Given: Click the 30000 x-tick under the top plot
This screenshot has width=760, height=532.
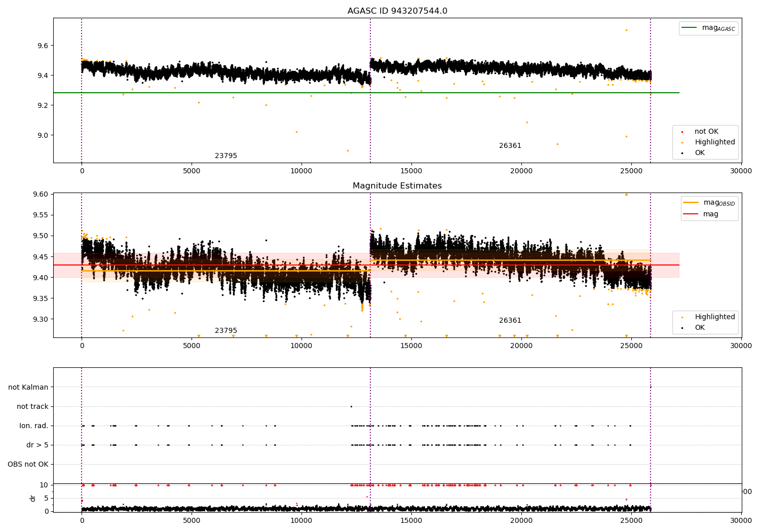Looking at the screenshot, I should coord(741,171).
